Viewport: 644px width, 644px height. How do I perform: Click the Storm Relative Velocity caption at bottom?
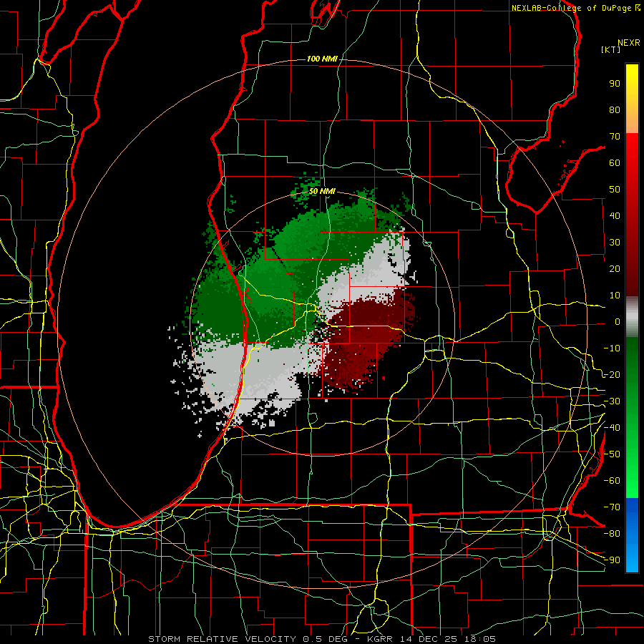(321, 639)
